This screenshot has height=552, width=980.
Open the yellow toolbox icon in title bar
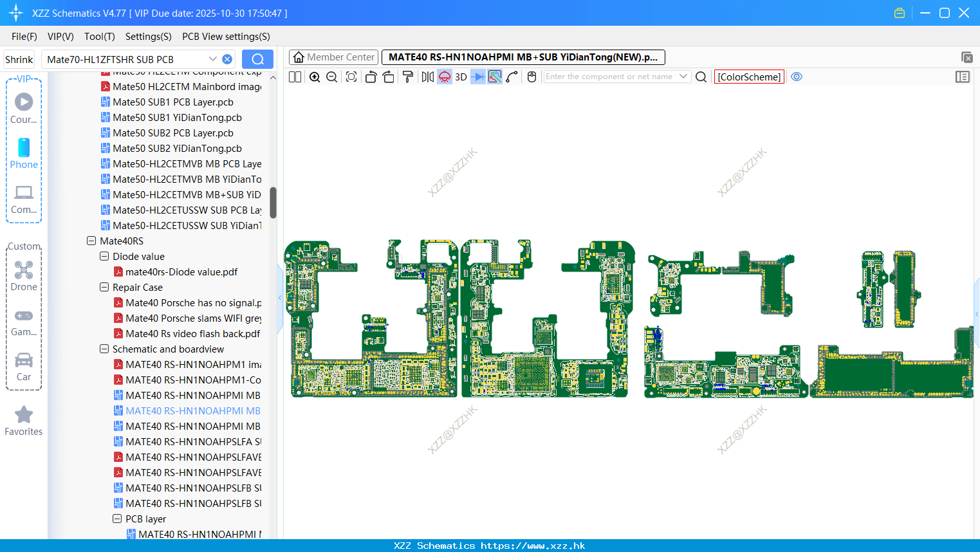[x=900, y=13]
